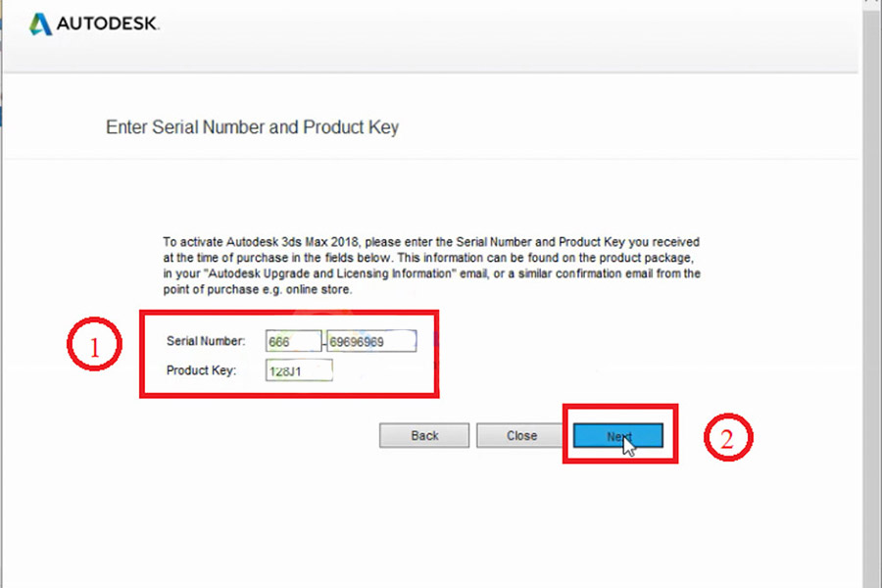Viewport: 882px width, 588px height.
Task: Click the red circled number 1 marker
Action: point(93,347)
